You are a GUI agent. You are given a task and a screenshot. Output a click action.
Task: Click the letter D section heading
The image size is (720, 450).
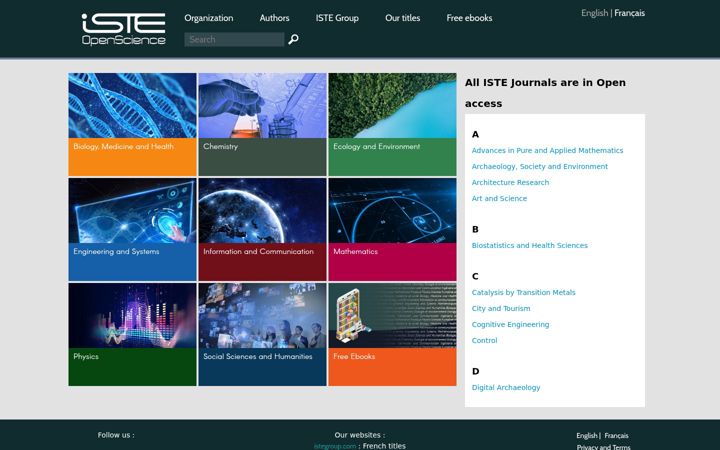click(475, 371)
